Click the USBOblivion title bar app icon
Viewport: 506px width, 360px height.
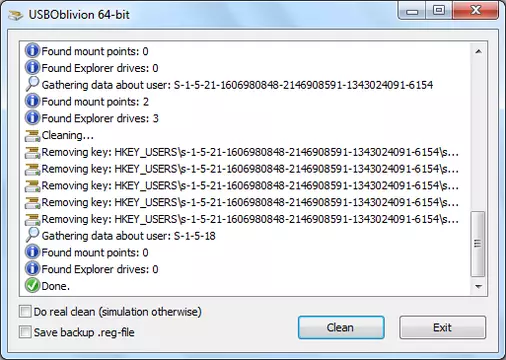click(x=15, y=15)
